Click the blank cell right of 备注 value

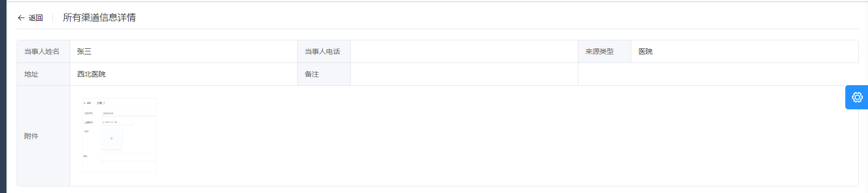718,74
